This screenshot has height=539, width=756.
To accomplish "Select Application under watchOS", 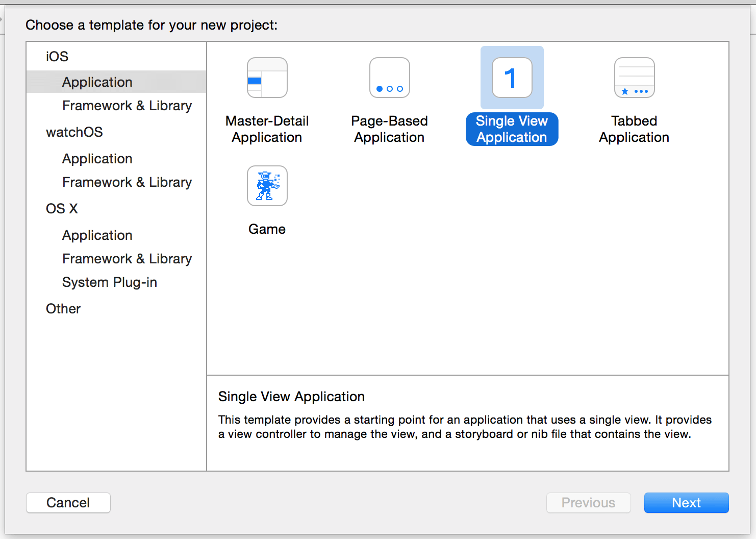I will (x=97, y=159).
